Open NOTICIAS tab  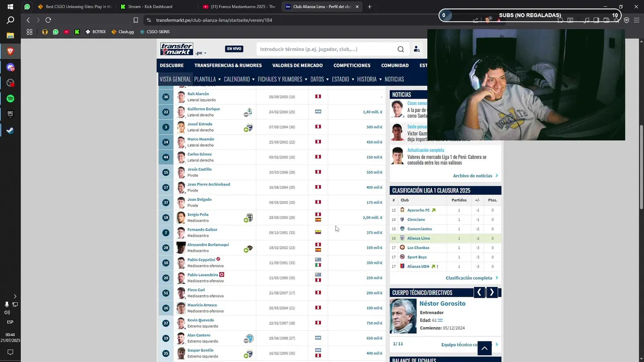(x=394, y=79)
